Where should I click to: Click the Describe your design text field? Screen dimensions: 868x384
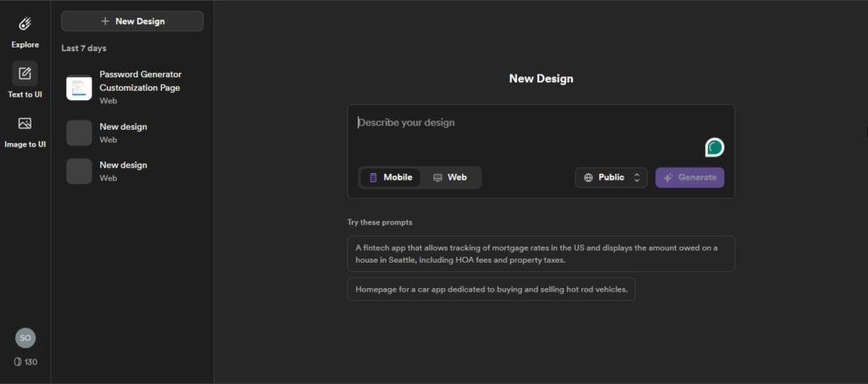point(526,123)
